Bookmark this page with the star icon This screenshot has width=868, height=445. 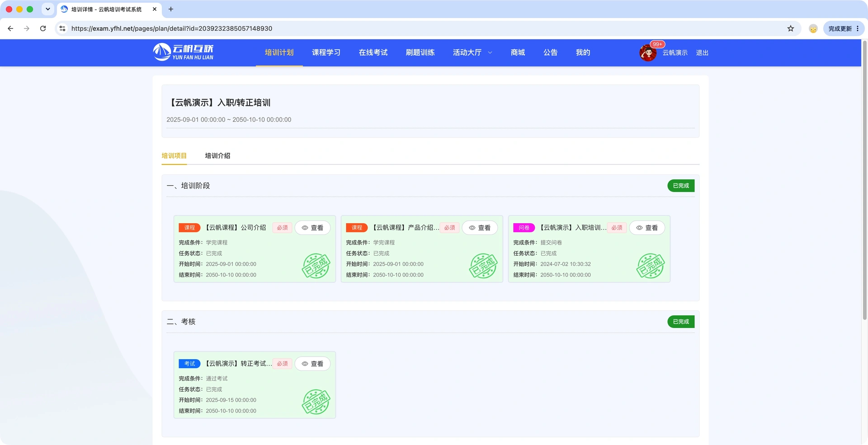point(791,28)
